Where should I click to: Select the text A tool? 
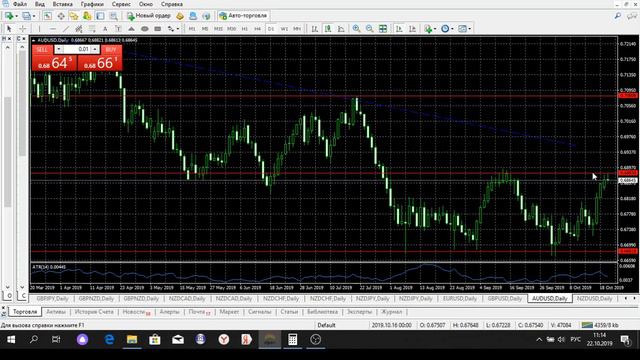pos(105,29)
